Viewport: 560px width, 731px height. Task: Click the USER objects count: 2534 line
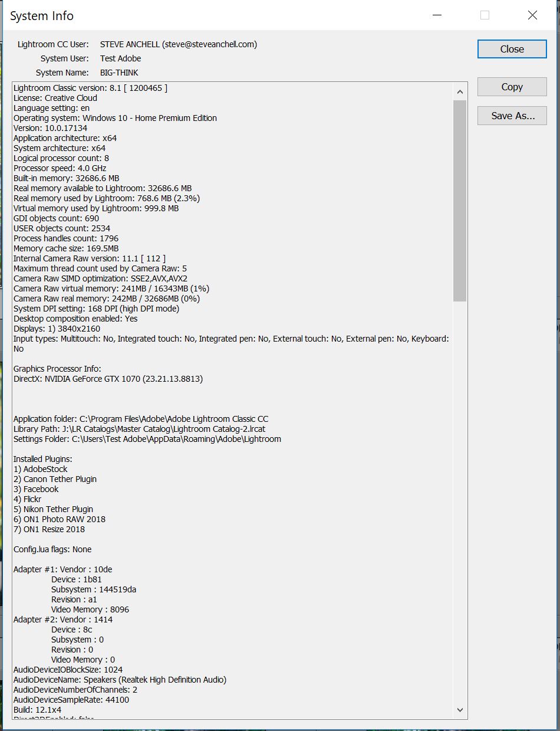[62, 228]
